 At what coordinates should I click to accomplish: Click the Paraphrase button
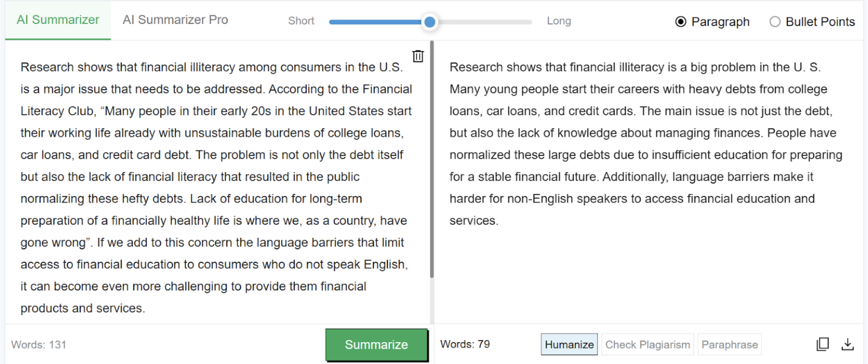coord(729,345)
